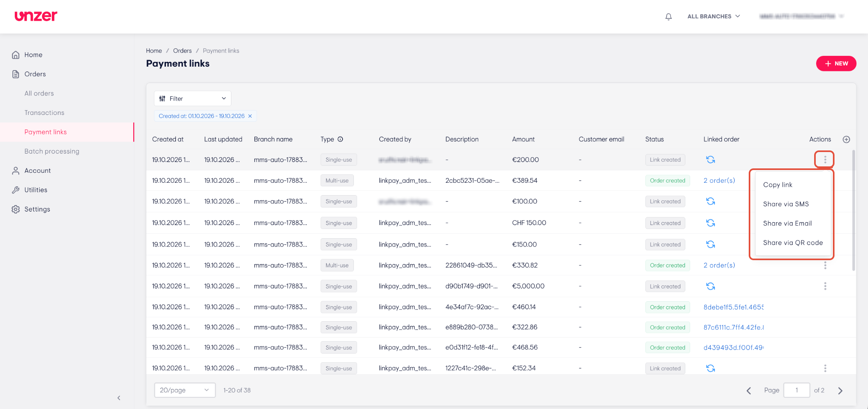Viewport: 868px width, 409px height.
Task: Collapse the sidebar with the chevron
Action: pos(119,398)
